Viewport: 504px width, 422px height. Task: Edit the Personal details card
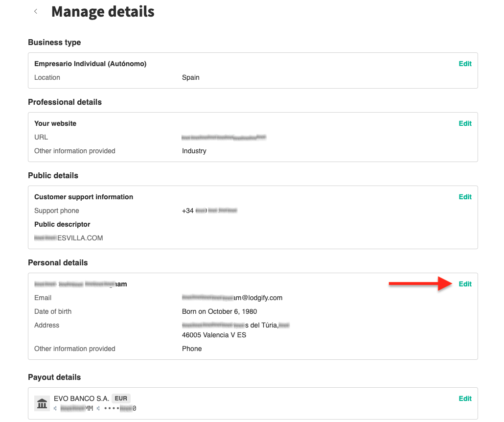pos(465,284)
